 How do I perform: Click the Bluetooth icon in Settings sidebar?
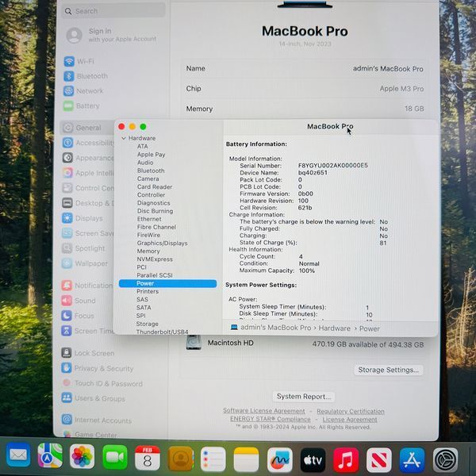68,76
